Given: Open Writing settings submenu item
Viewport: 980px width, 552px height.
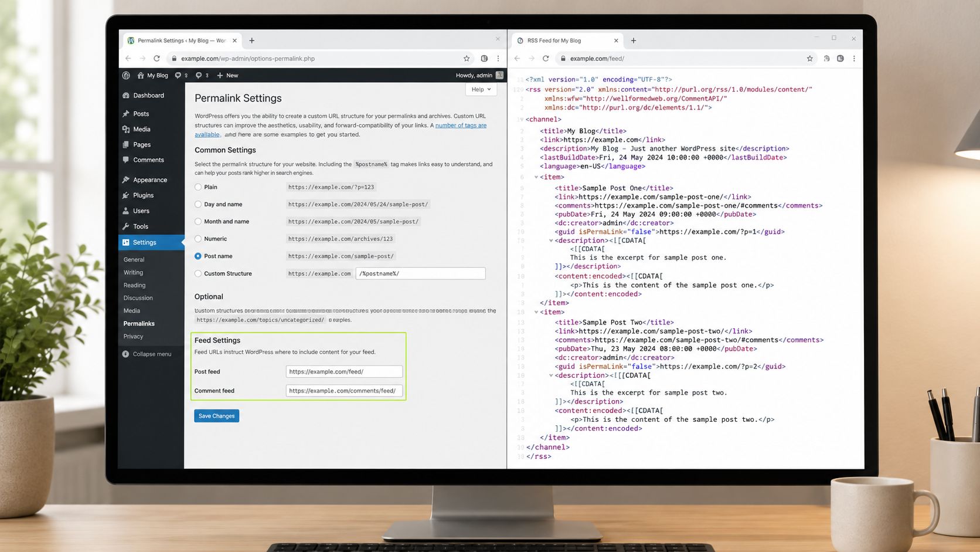Looking at the screenshot, I should [133, 272].
